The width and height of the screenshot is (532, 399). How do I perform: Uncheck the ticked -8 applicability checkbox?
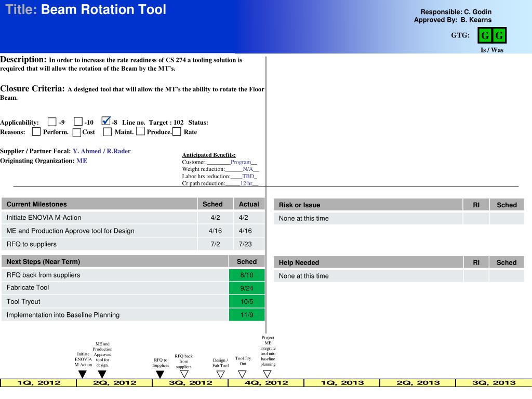point(106,121)
